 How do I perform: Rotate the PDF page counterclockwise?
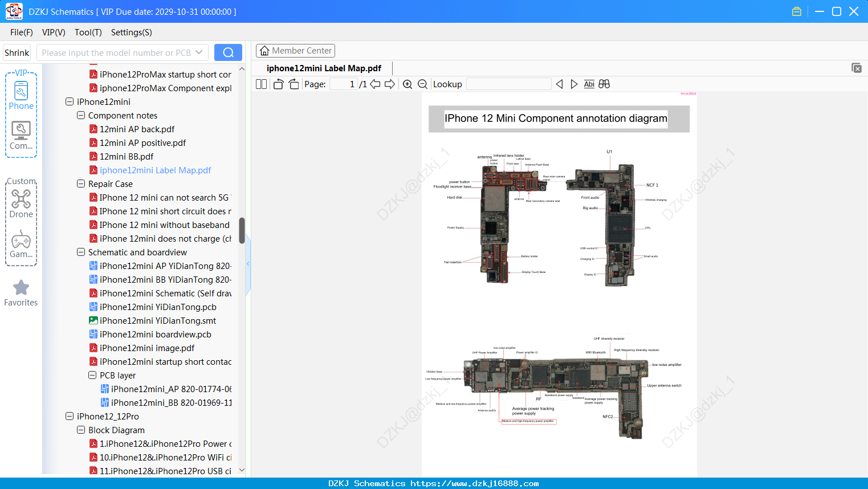[x=279, y=84]
